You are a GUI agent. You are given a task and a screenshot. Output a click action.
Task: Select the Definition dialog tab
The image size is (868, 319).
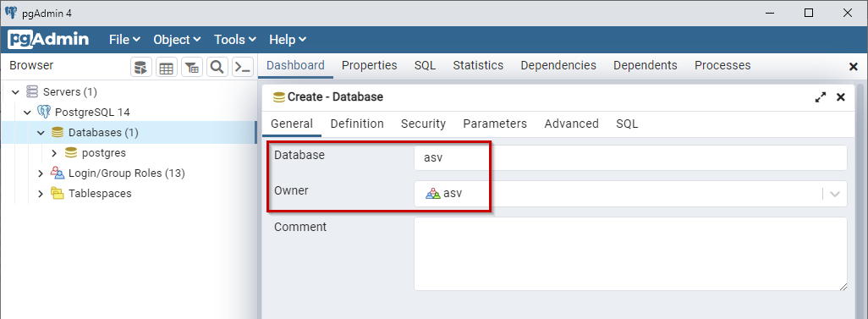357,124
